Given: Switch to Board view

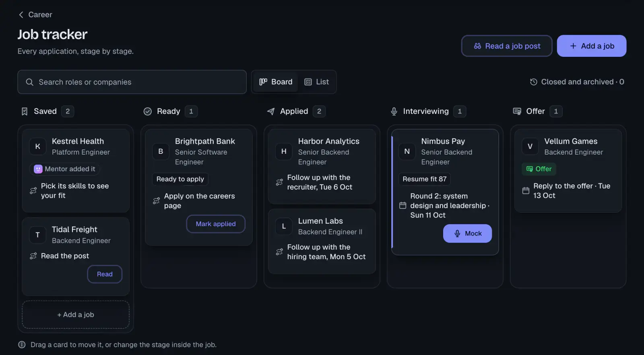Looking at the screenshot, I should 276,82.
